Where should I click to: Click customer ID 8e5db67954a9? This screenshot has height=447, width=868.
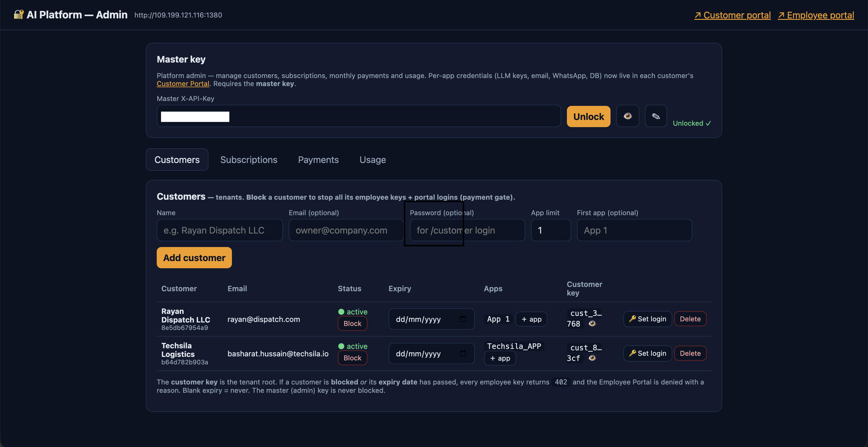coord(185,328)
